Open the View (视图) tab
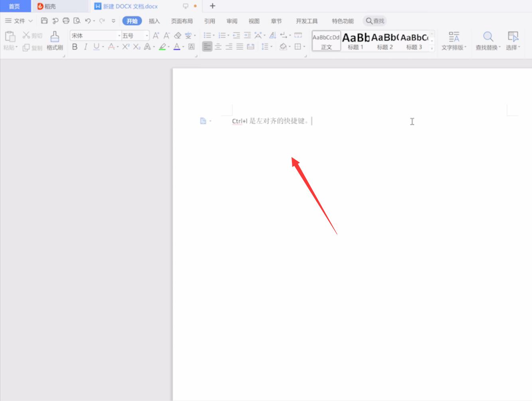Image resolution: width=532 pixels, height=401 pixels. click(254, 21)
